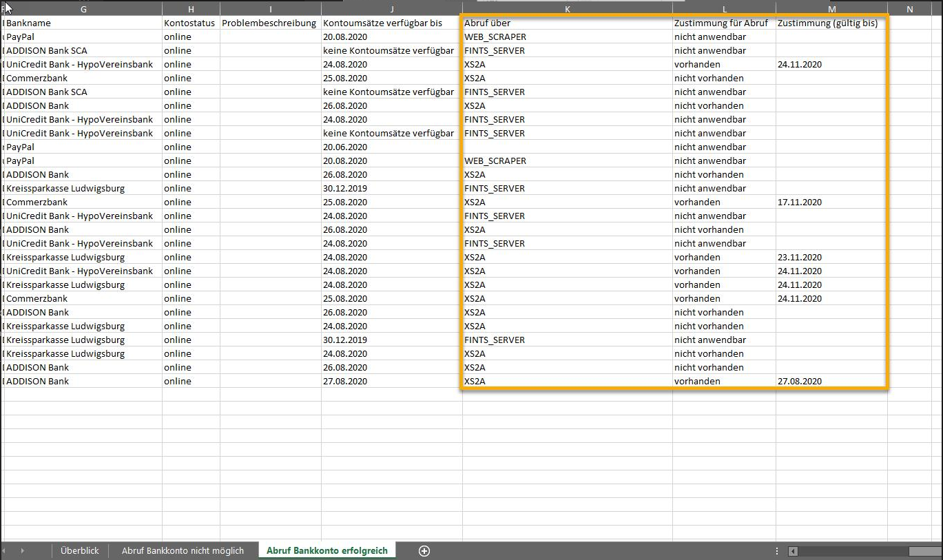
Task: Add a new sheet with plus icon
Action: click(424, 550)
